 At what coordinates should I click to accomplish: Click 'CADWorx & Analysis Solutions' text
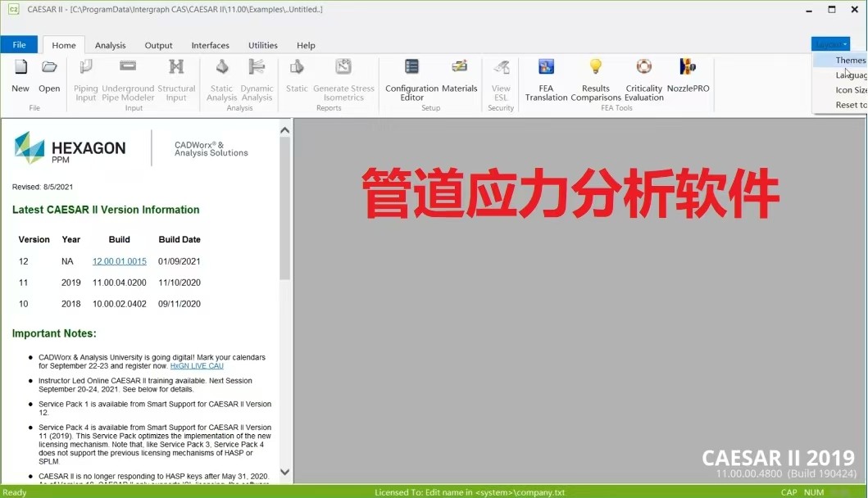click(x=211, y=149)
